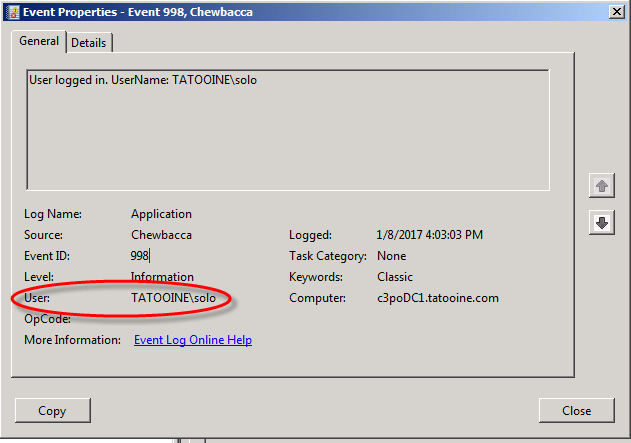Screen dimensions: 631x443
Task: Click the Close button
Action: (577, 410)
